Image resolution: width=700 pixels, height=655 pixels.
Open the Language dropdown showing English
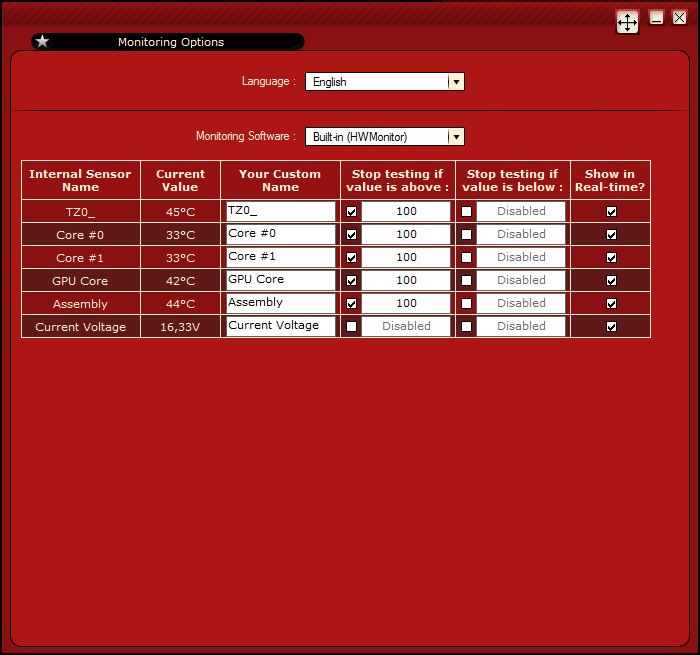(x=385, y=82)
